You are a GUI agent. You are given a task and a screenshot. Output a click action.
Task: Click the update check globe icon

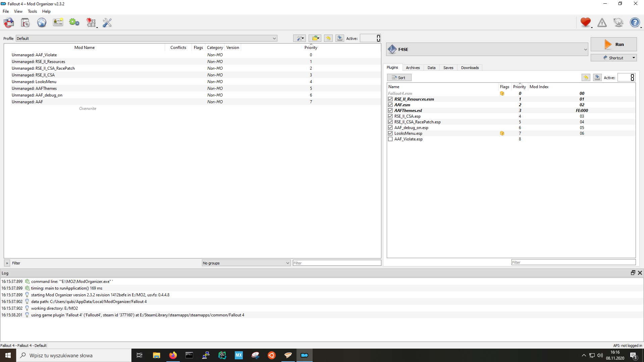point(618,22)
